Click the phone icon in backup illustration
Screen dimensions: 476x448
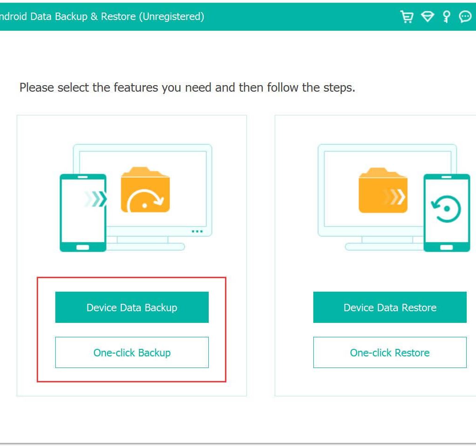coord(83,213)
